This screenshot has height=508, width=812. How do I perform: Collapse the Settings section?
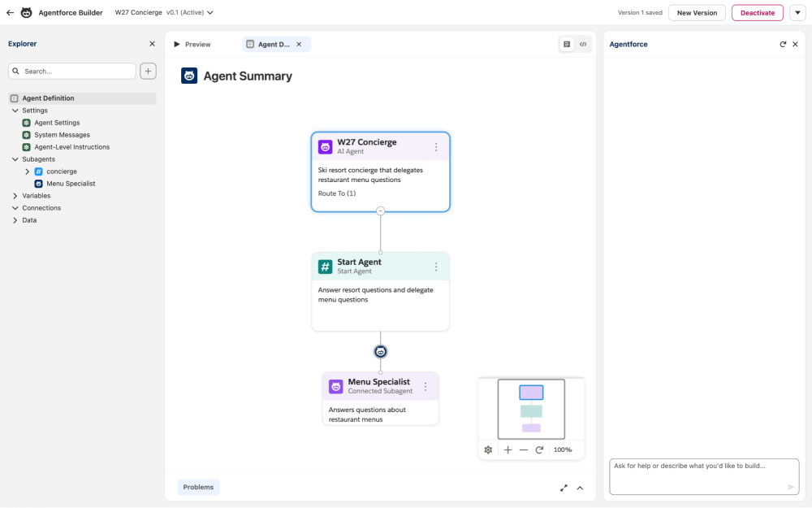click(x=15, y=111)
